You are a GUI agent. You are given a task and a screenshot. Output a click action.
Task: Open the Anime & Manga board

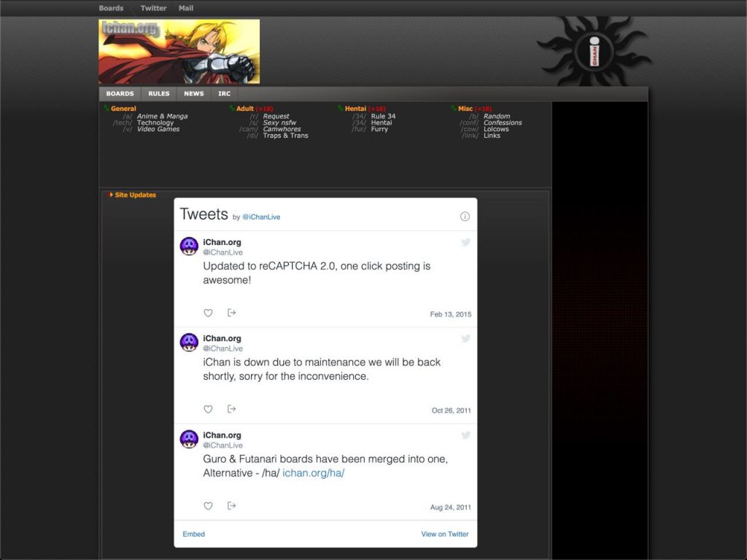(163, 116)
